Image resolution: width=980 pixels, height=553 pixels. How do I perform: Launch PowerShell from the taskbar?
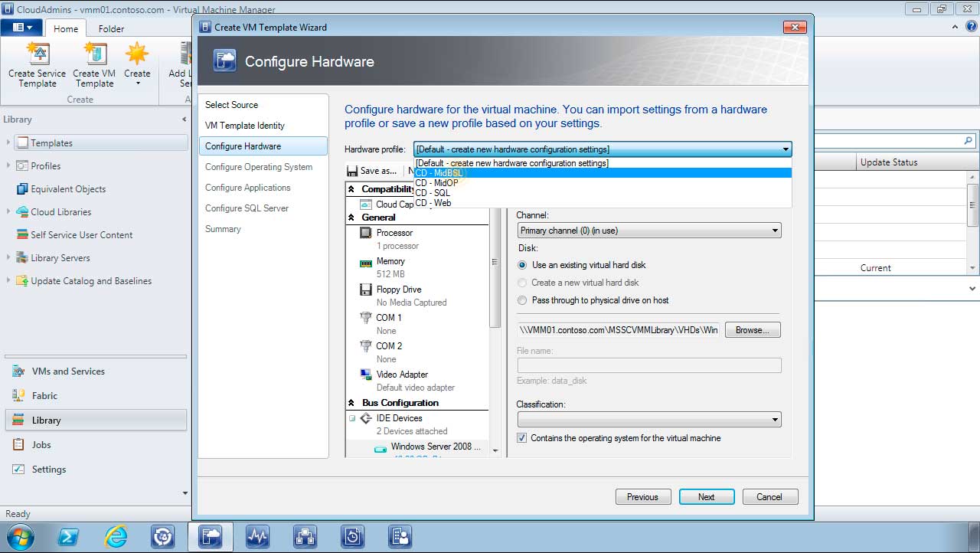coord(68,537)
